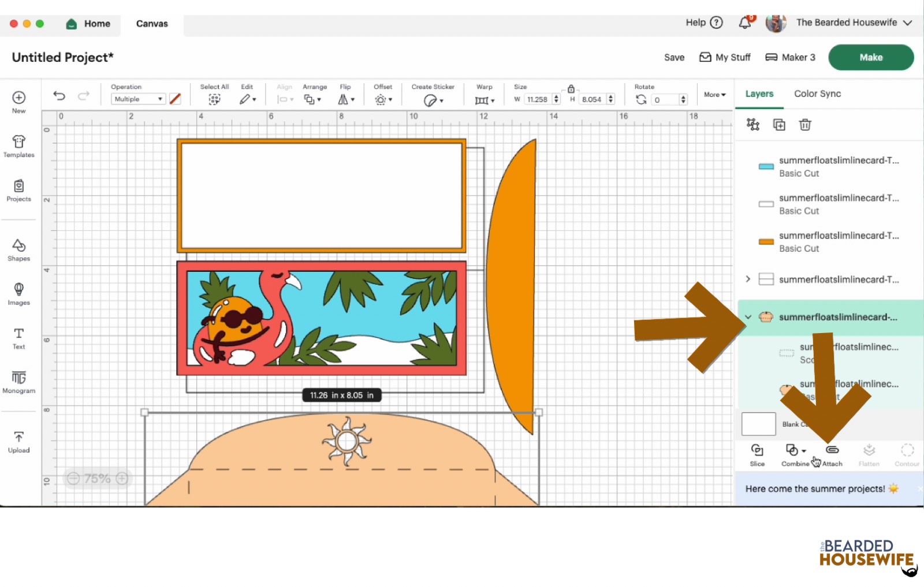Image resolution: width=924 pixels, height=587 pixels.
Task: Expand the Flip dropdown arrow
Action: 352,99
